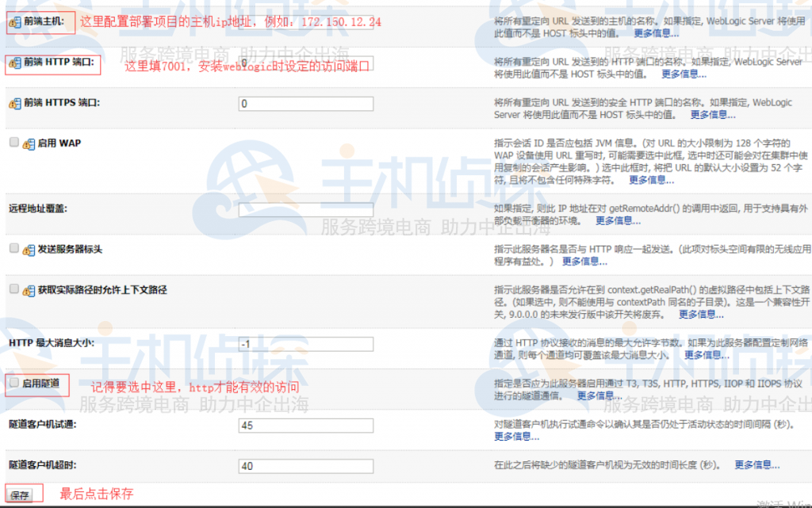Click the 隧道客户机超时 value 40 field
The width and height of the screenshot is (812, 508).
pyautogui.click(x=305, y=466)
